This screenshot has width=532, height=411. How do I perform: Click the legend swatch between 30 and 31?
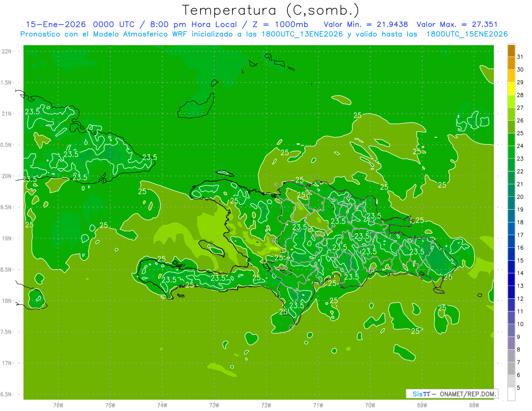(x=511, y=63)
